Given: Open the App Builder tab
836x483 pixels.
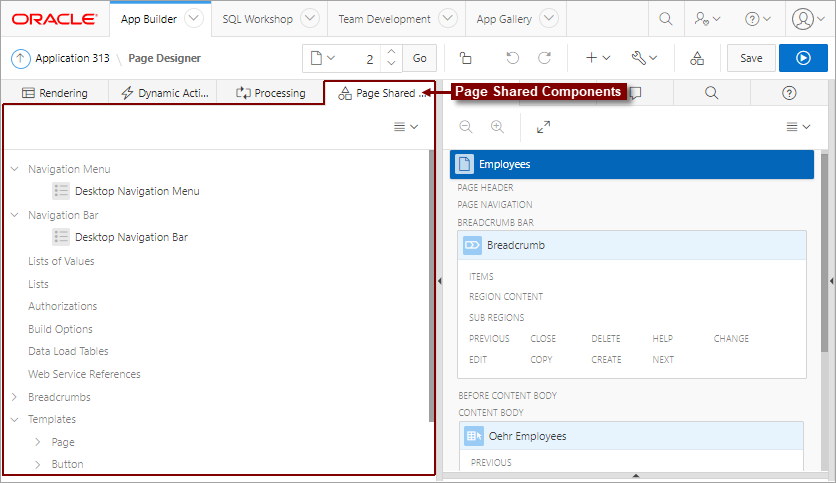Looking at the screenshot, I should pos(149,19).
